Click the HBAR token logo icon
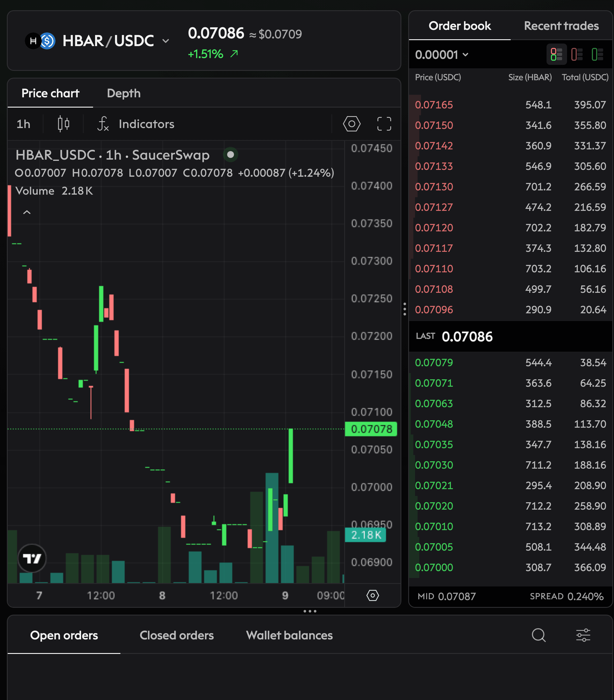The width and height of the screenshot is (614, 700). click(x=33, y=41)
